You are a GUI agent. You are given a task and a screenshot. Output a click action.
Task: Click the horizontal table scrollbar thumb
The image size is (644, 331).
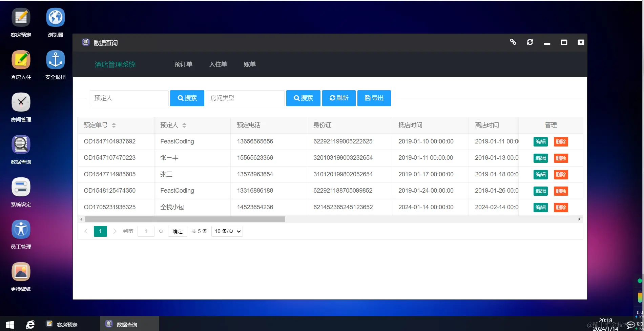point(185,219)
